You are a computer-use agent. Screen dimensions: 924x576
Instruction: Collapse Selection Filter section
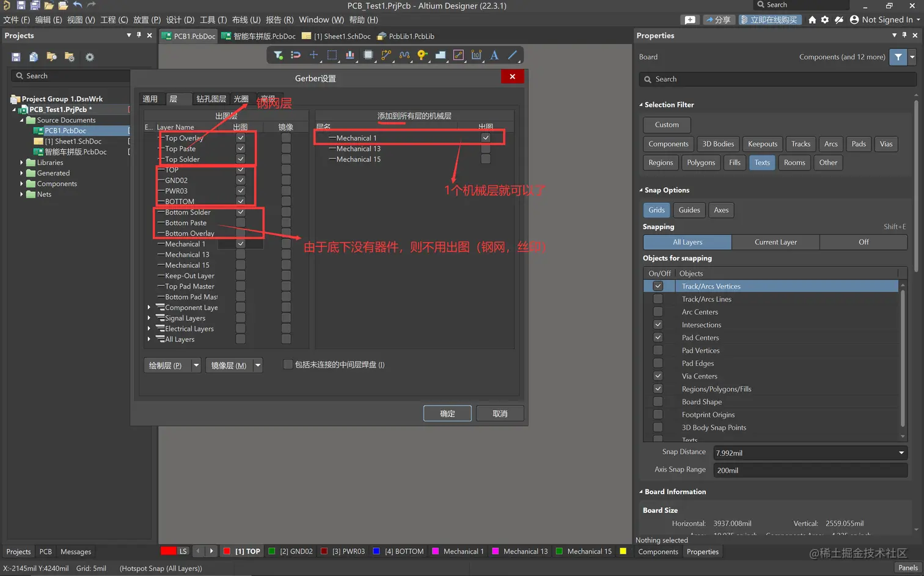coord(641,105)
